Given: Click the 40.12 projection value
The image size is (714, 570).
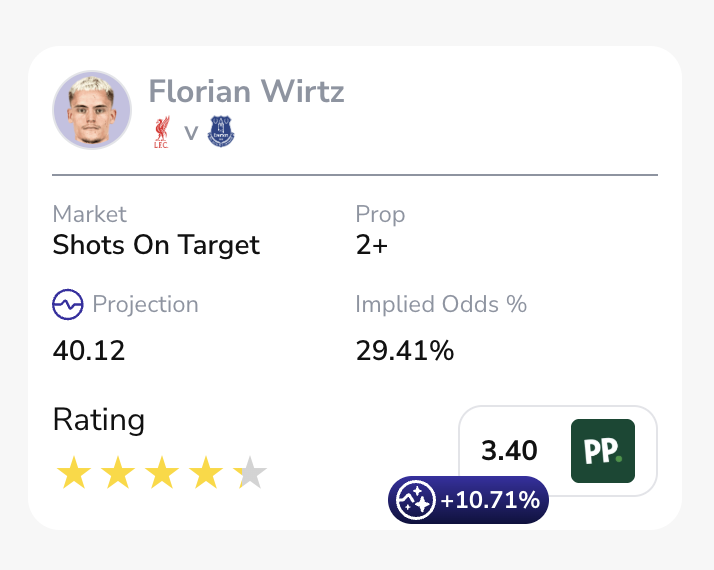Looking at the screenshot, I should point(89,351).
